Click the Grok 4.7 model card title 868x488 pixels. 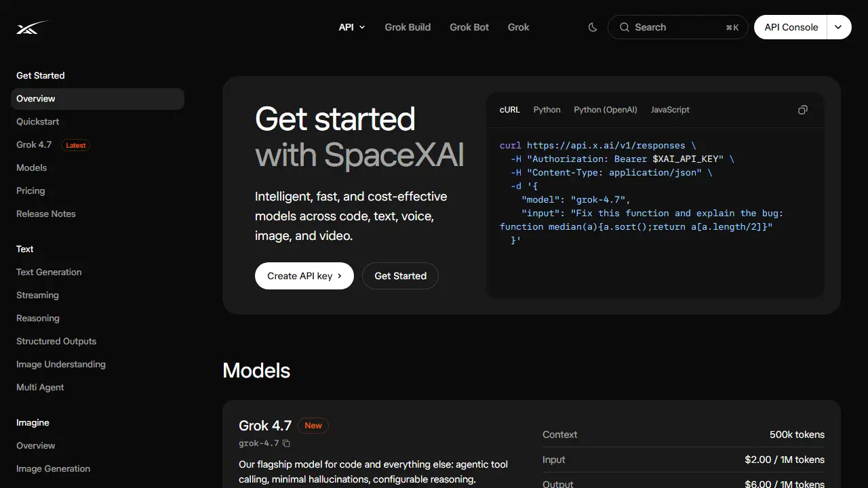(265, 426)
